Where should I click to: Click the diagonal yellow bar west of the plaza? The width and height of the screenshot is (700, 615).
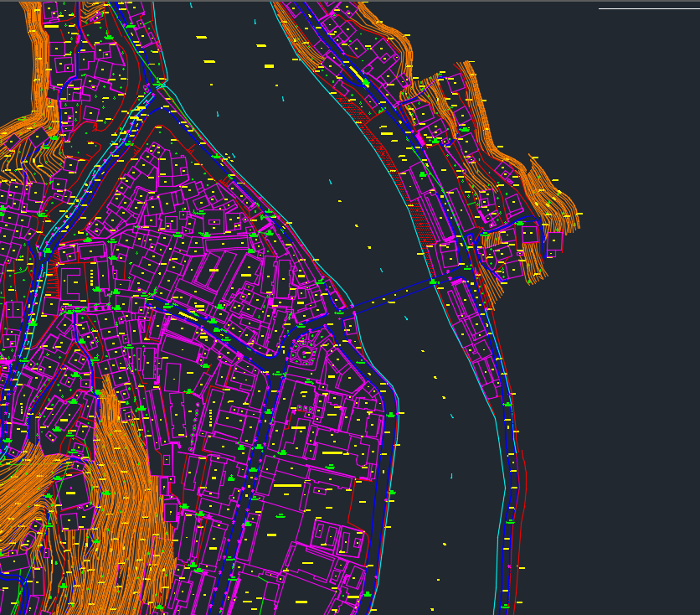point(188,316)
